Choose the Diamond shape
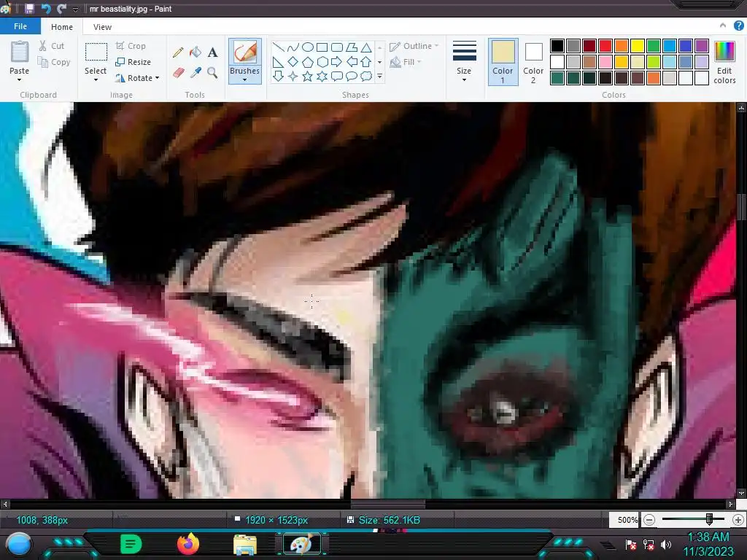This screenshot has height=560, width=747. point(293,61)
